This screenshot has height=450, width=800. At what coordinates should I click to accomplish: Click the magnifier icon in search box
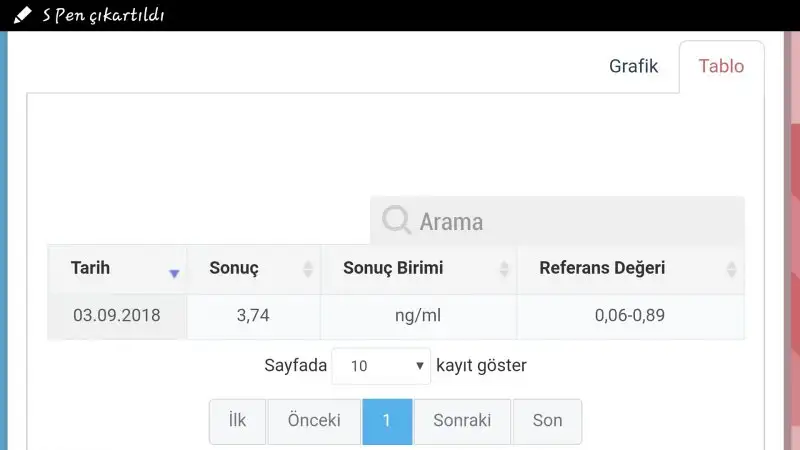[397, 220]
